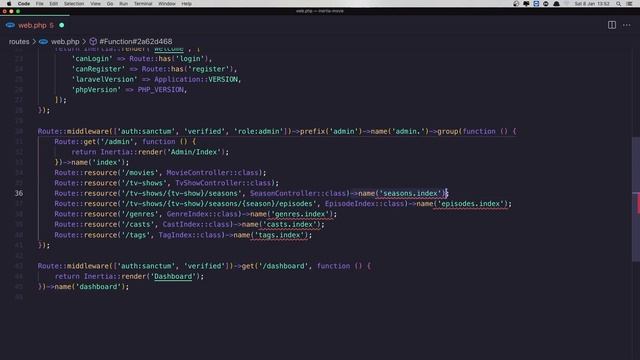This screenshot has height=360, width=640.
Task: Open the Apple menu
Action: coord(9,4)
